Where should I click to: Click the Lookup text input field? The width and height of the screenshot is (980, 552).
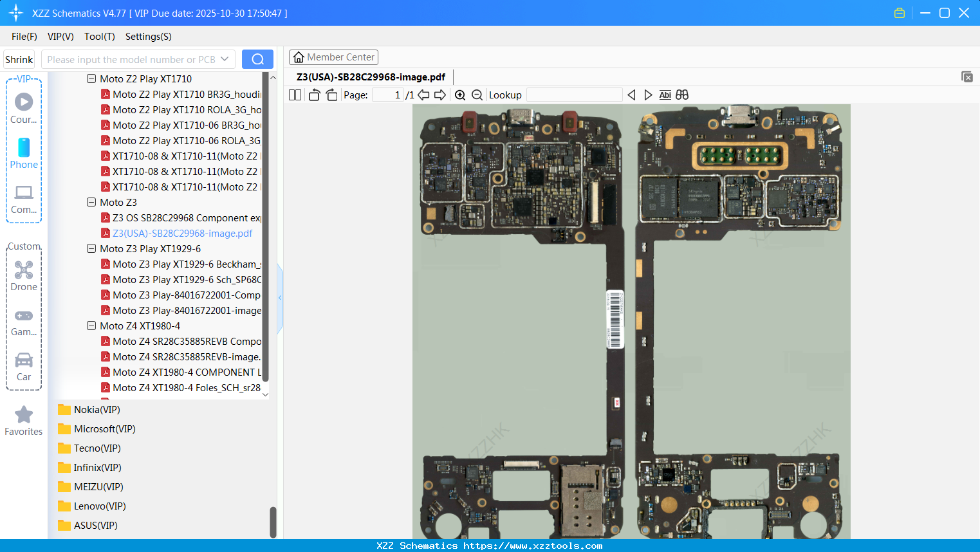574,95
